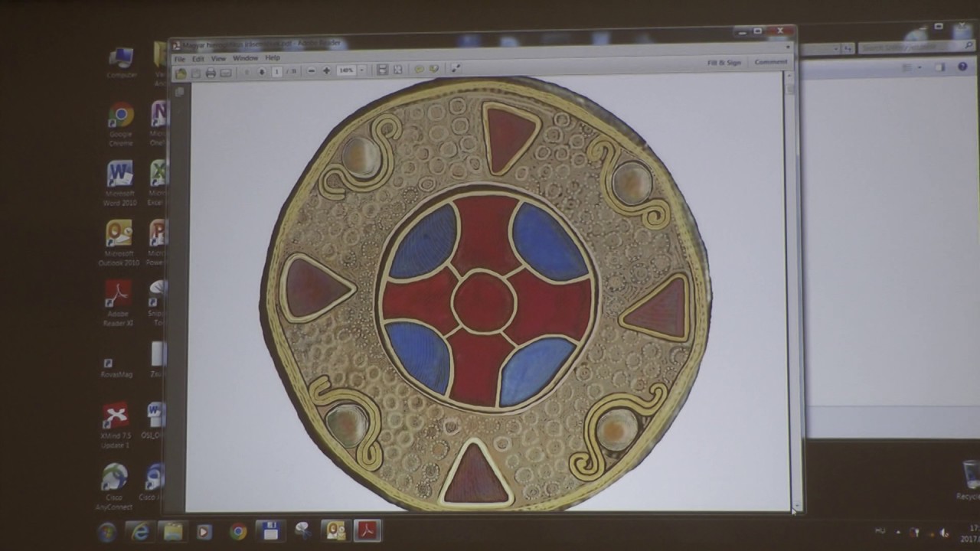Click the zoom percentage field
This screenshot has width=980, height=551.
point(346,70)
